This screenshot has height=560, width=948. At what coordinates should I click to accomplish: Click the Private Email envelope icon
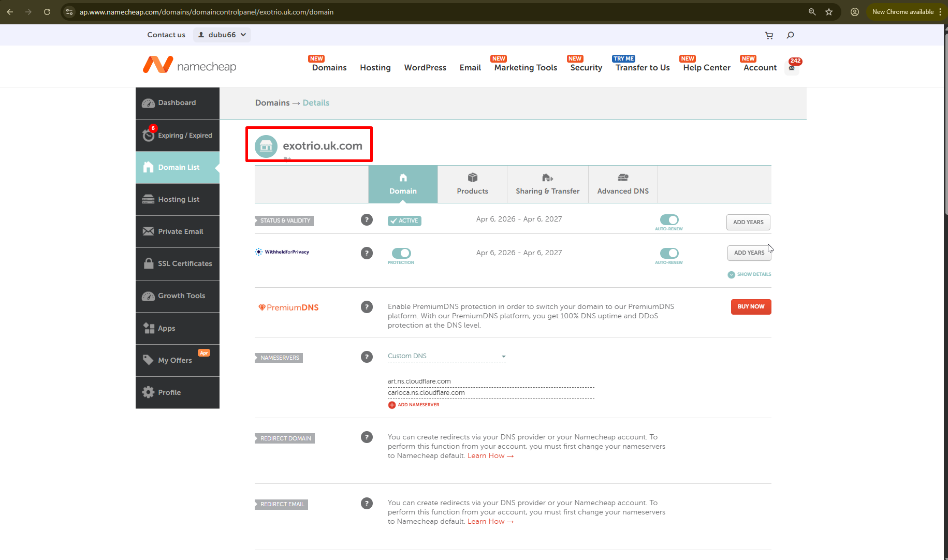coord(148,231)
